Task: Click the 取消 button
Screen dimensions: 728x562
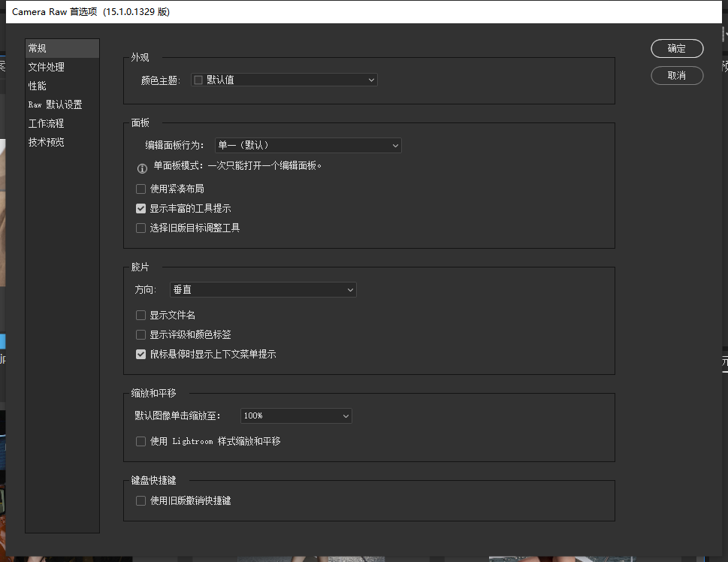Action: click(x=677, y=75)
